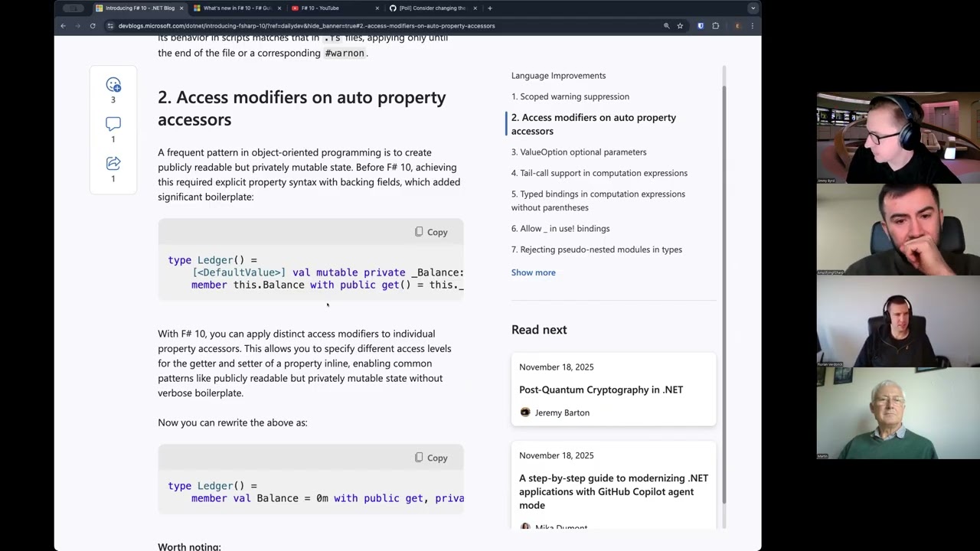Close the What's new in F# 10 tab
980x551 pixels.
[279, 8]
